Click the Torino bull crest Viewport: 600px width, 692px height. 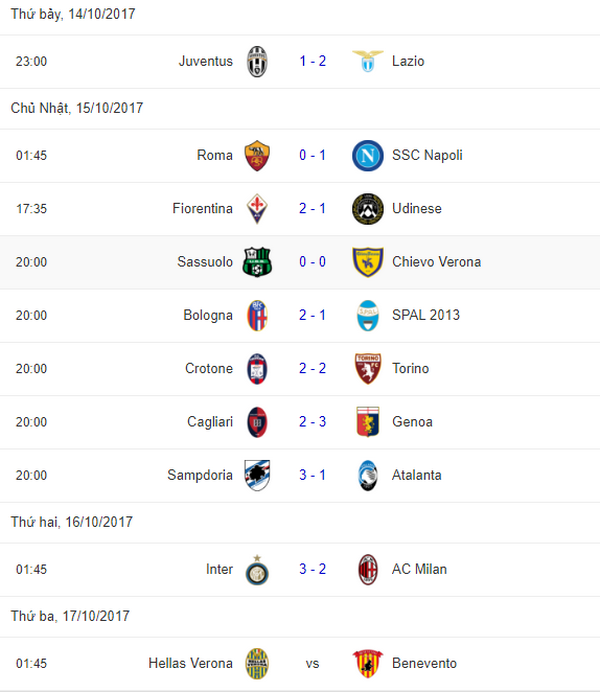tap(368, 369)
